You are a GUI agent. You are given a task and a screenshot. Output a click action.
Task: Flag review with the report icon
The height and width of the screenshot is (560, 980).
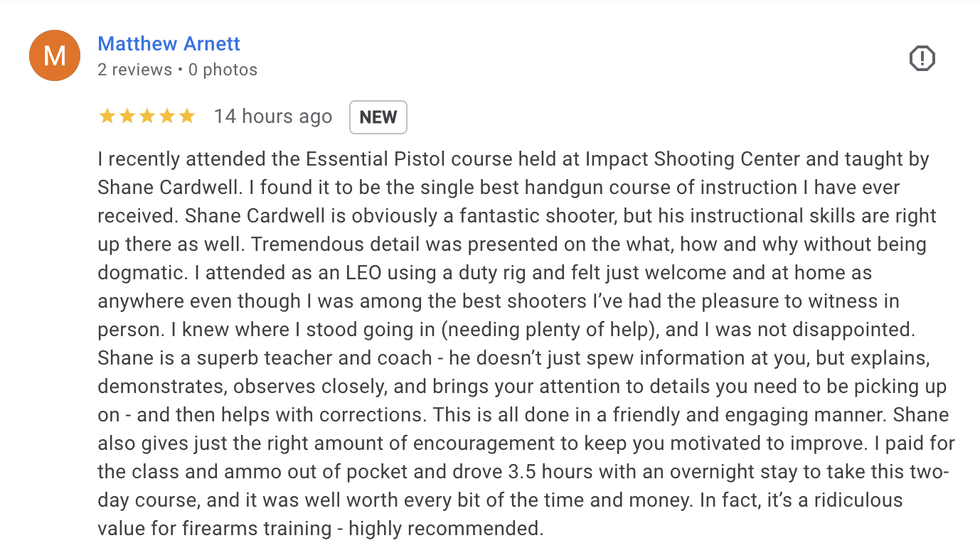tap(922, 58)
